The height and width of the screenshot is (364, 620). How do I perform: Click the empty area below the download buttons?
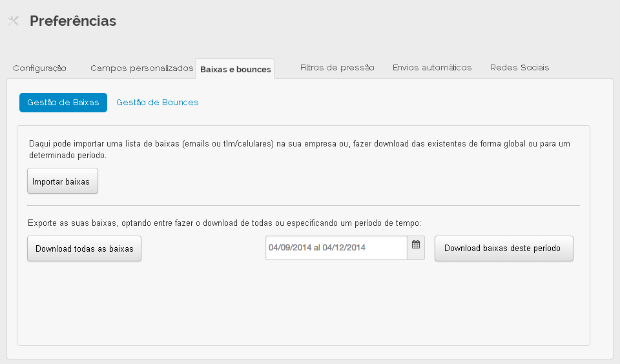click(x=304, y=303)
